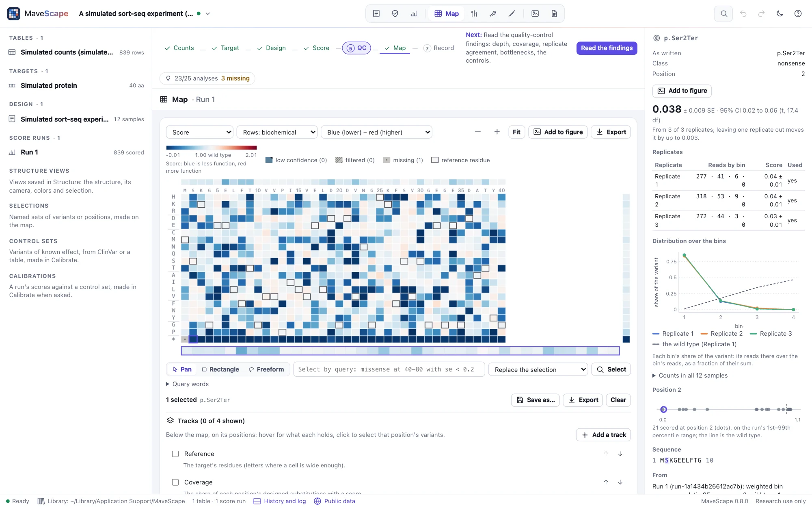Open the shield-check QC view icon
The image size is (812, 508).
tap(395, 13)
